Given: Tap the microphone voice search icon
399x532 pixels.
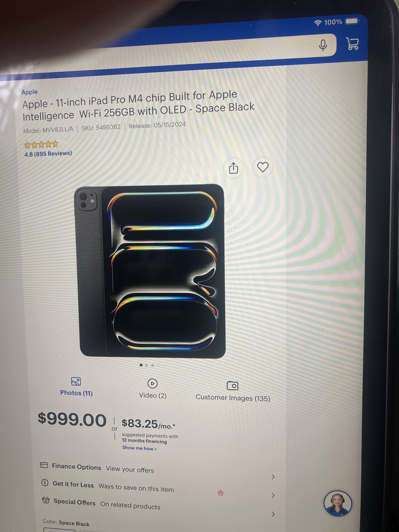Looking at the screenshot, I should [323, 45].
